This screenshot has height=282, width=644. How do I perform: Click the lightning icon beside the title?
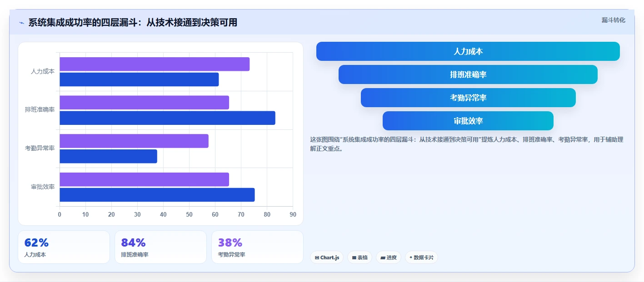[21, 23]
